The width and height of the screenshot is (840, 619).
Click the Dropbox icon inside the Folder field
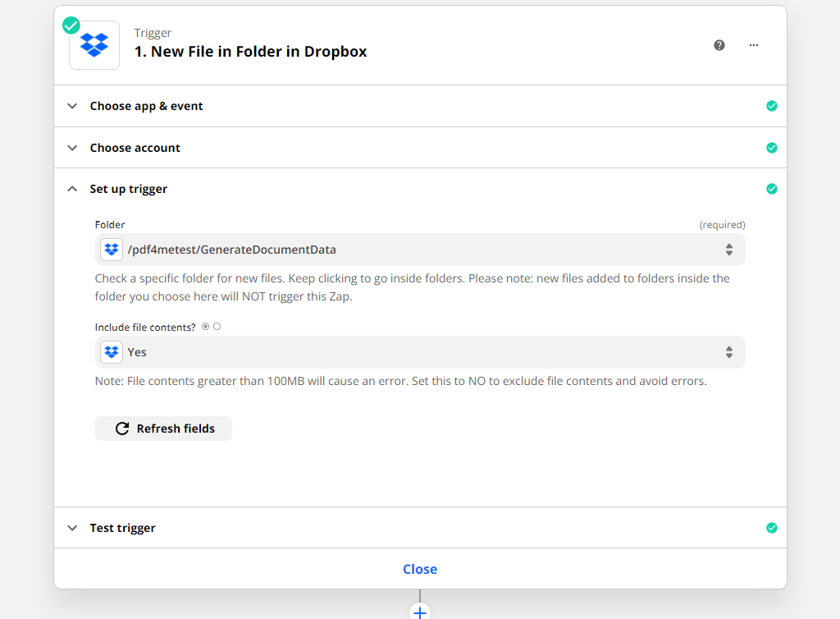tap(111, 249)
